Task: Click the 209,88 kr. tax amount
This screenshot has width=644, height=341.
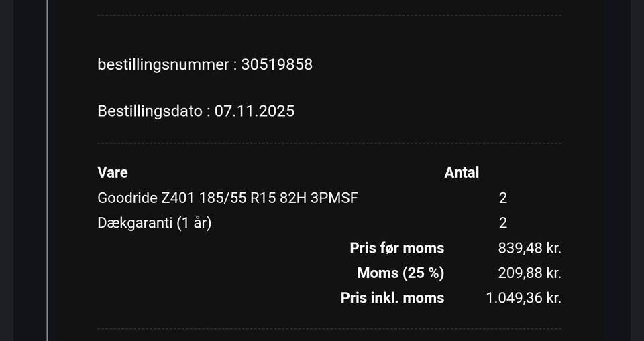Action: click(x=529, y=273)
